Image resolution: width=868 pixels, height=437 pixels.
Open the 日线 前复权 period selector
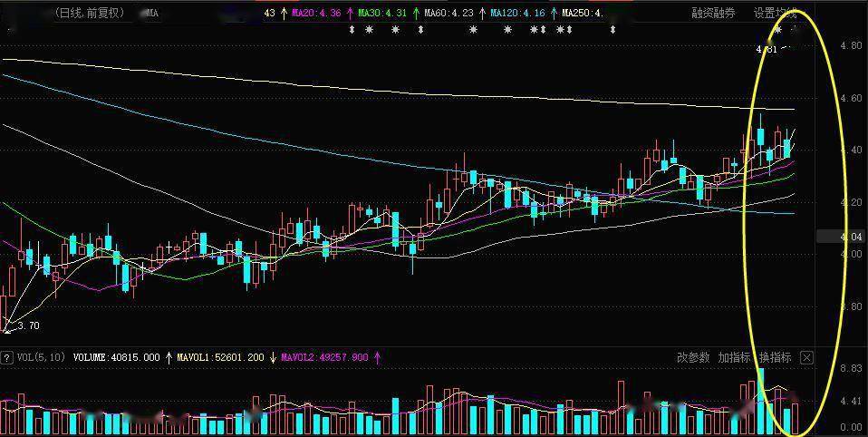coord(91,13)
